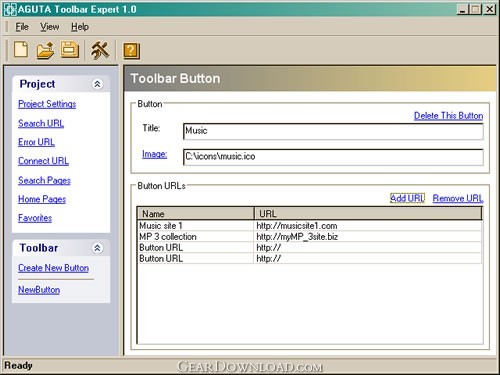Click the 'http://musicsite1.com' cell

[368, 226]
